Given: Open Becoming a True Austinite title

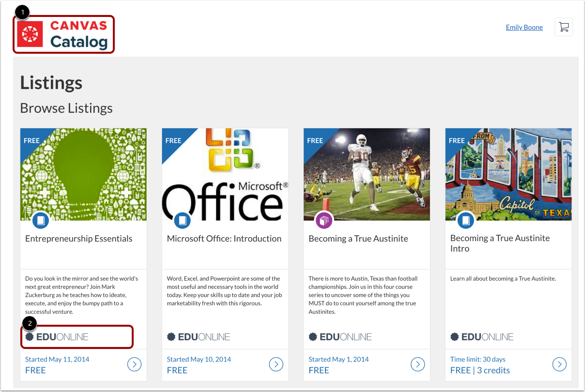Looking at the screenshot, I should (x=358, y=239).
